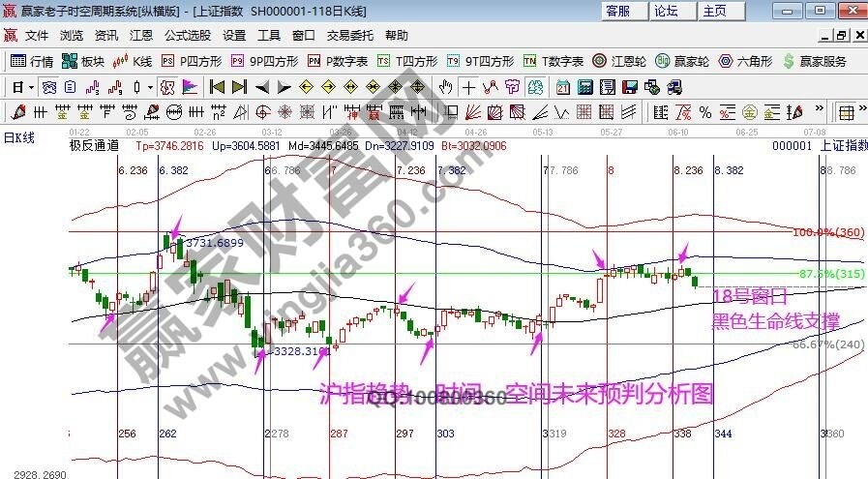Jump to the first bar icon
Image resolution: width=868 pixels, height=479 pixels.
coord(217,87)
